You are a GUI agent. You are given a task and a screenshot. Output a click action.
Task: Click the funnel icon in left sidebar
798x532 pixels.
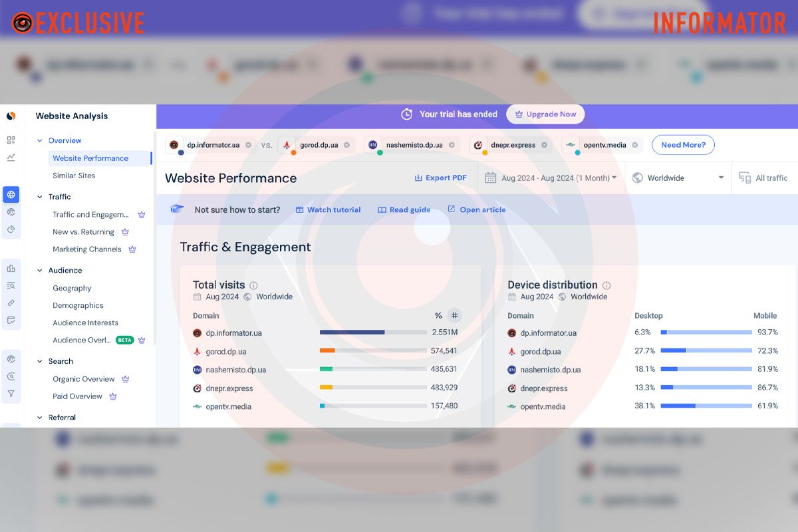pyautogui.click(x=11, y=394)
